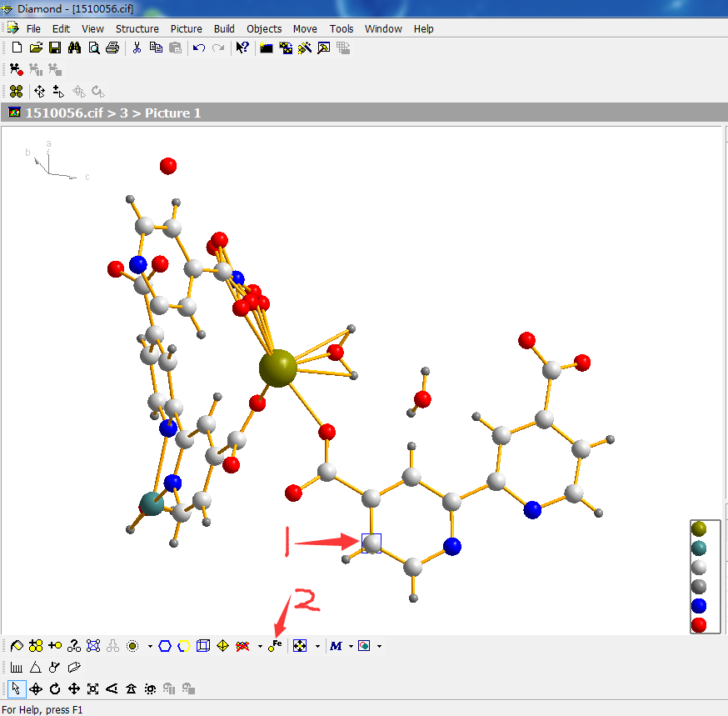Select the boxed white atom in structure
This screenshot has height=716, width=728.
tap(371, 543)
